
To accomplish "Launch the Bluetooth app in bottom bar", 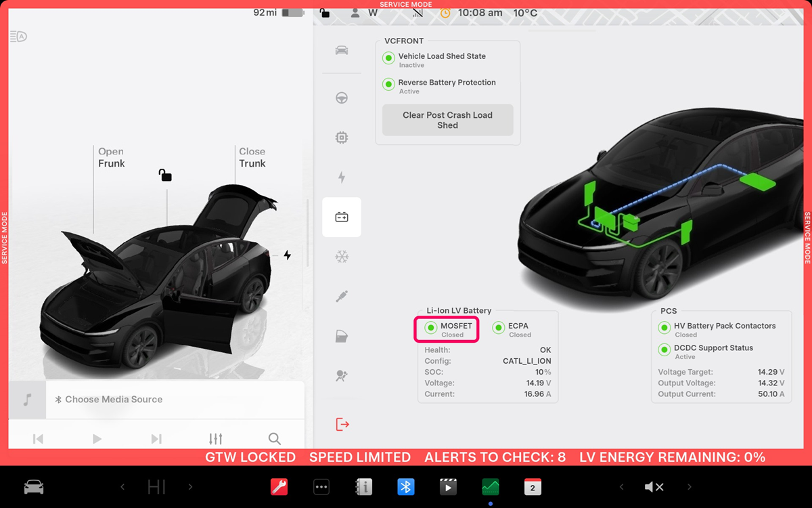I will (405, 487).
